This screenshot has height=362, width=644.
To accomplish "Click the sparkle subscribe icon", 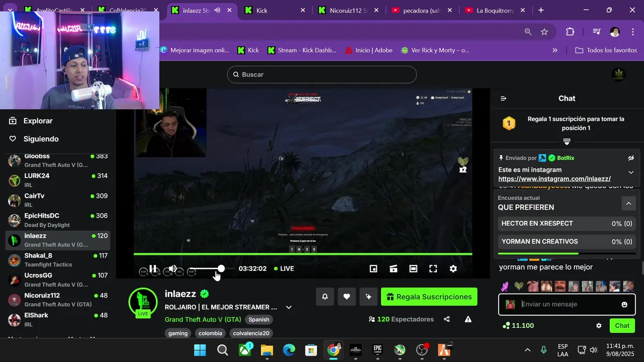I will coord(368,297).
